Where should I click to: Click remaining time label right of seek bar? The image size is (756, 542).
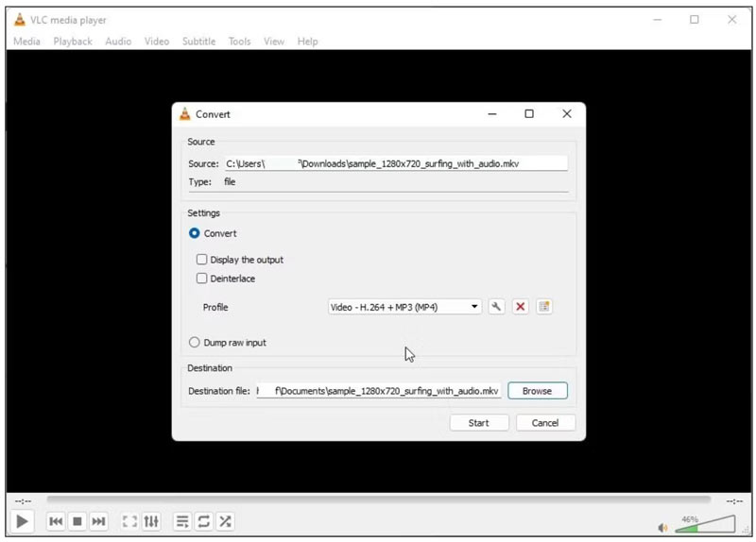tap(734, 501)
